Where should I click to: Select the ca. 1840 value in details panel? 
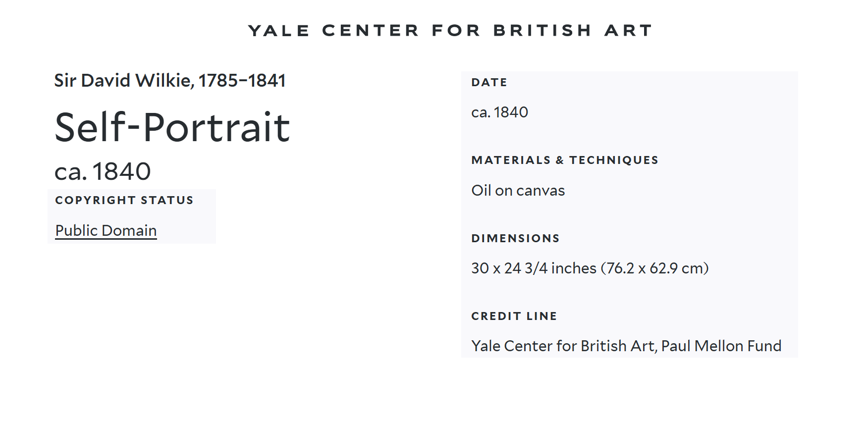tap(500, 112)
